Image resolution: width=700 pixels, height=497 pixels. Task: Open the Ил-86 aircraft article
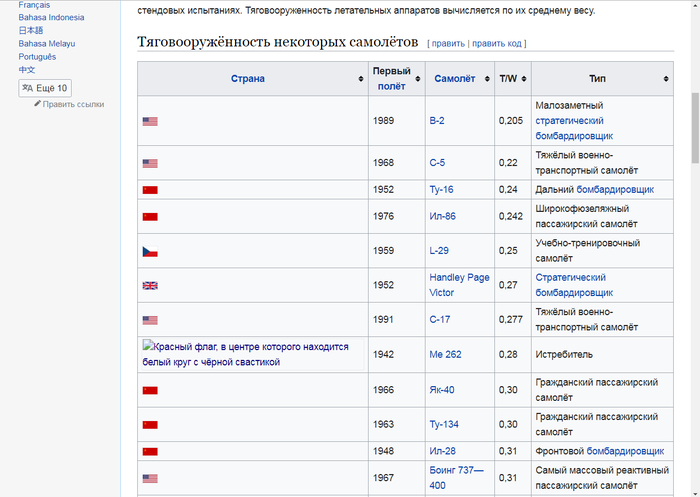coord(443,216)
